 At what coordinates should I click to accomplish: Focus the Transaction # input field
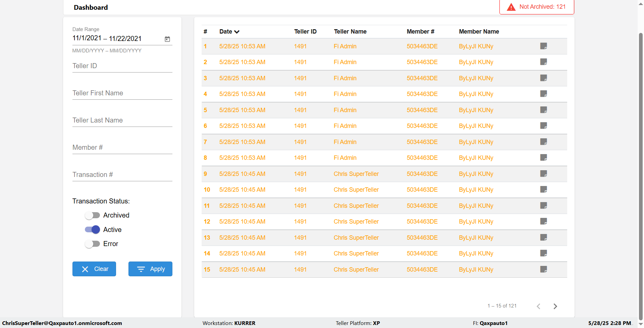[x=122, y=175]
